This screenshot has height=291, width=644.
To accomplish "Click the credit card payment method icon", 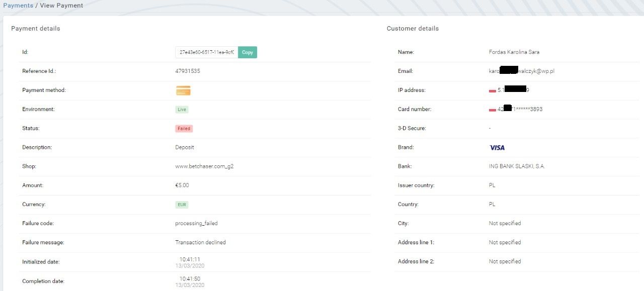I will click(x=183, y=90).
